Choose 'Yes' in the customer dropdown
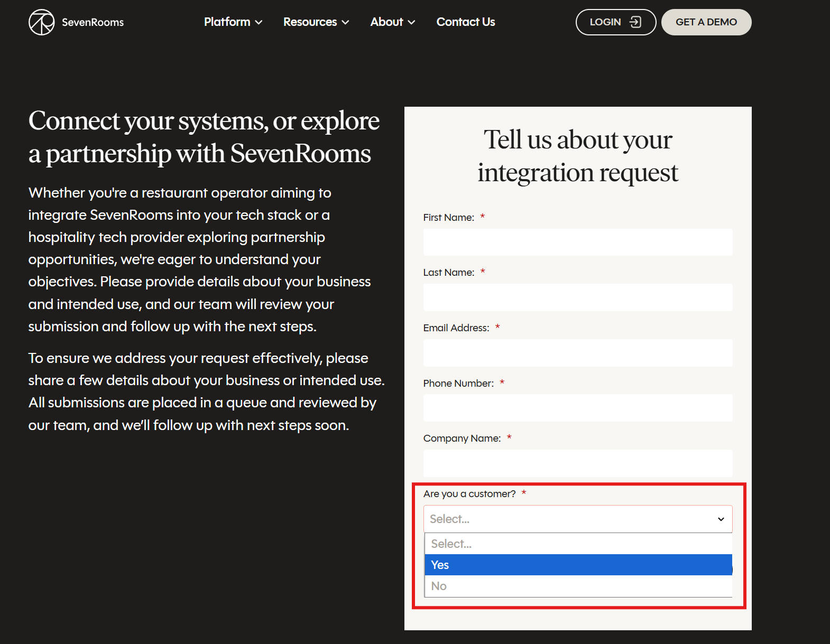 [577, 565]
